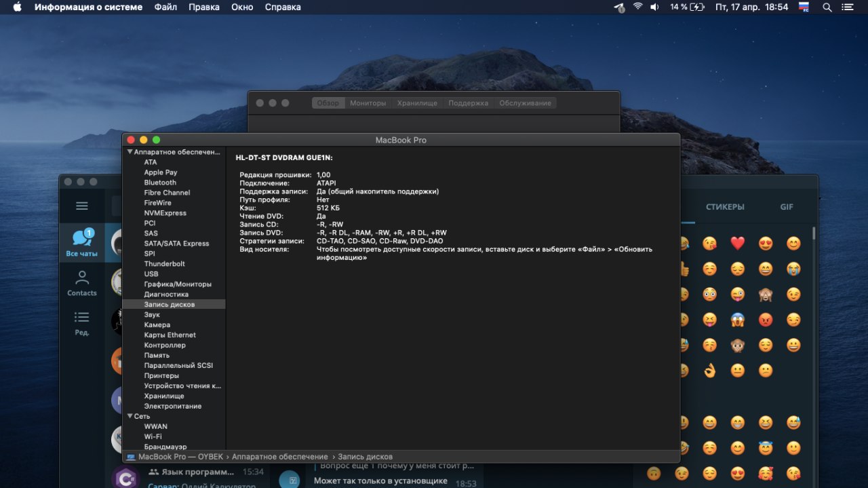Viewport: 868px width, 488px height.
Task: Switch to GIF tab in Telegram
Action: (x=787, y=207)
